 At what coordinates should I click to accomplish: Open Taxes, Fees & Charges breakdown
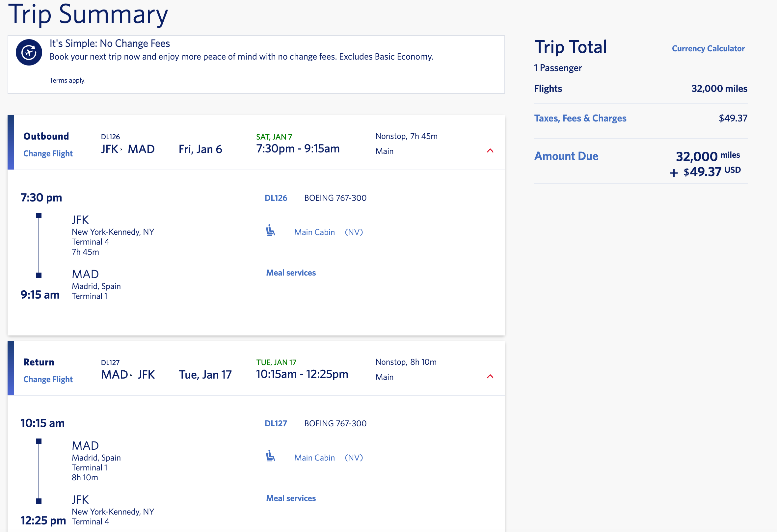pyautogui.click(x=580, y=119)
